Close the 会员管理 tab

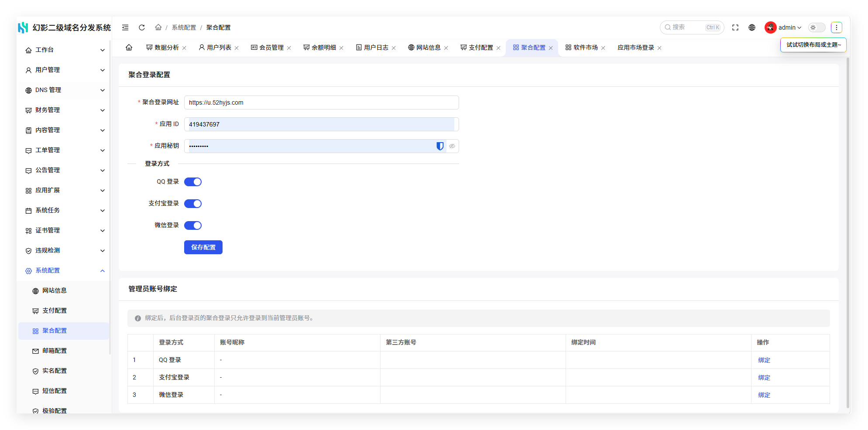(x=289, y=48)
